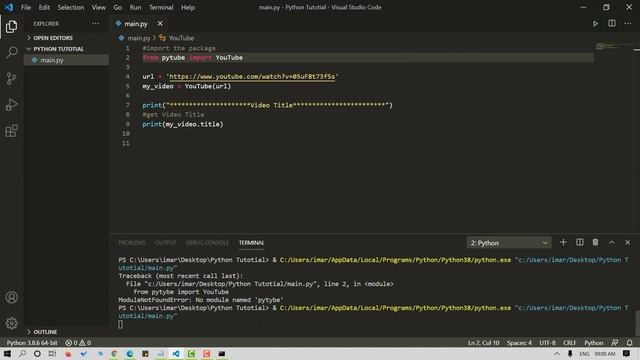Switch to the Debug Console tab
This screenshot has width=640, height=360.
[x=207, y=243]
